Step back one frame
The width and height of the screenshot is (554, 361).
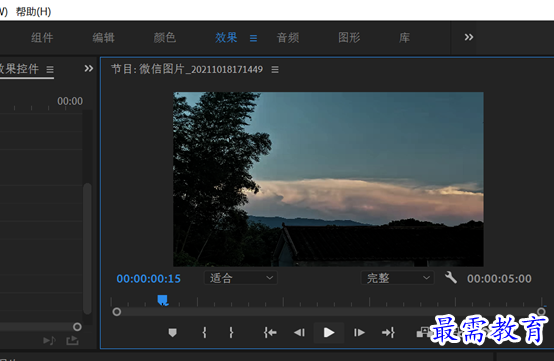pos(299,332)
